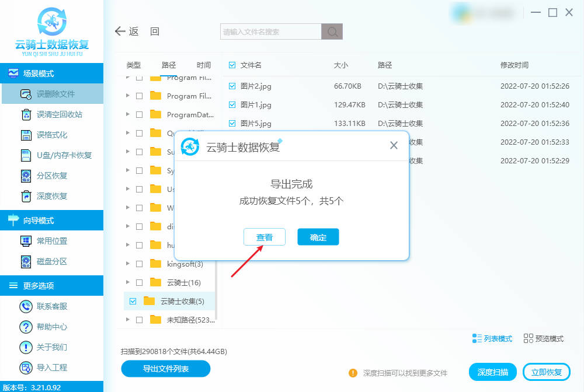This screenshot has width=584, height=392.
Task: Select the 常用位置 icon
Action: [26, 241]
